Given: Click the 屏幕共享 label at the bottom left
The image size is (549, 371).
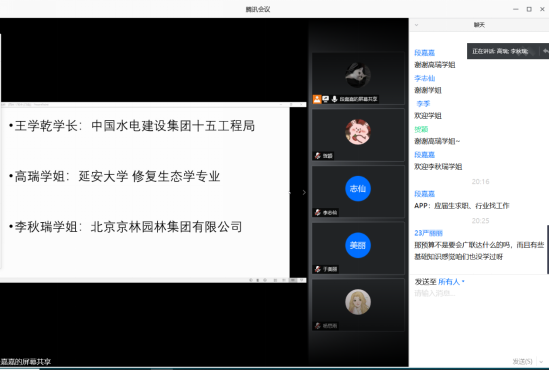Looking at the screenshot, I should 26,362.
